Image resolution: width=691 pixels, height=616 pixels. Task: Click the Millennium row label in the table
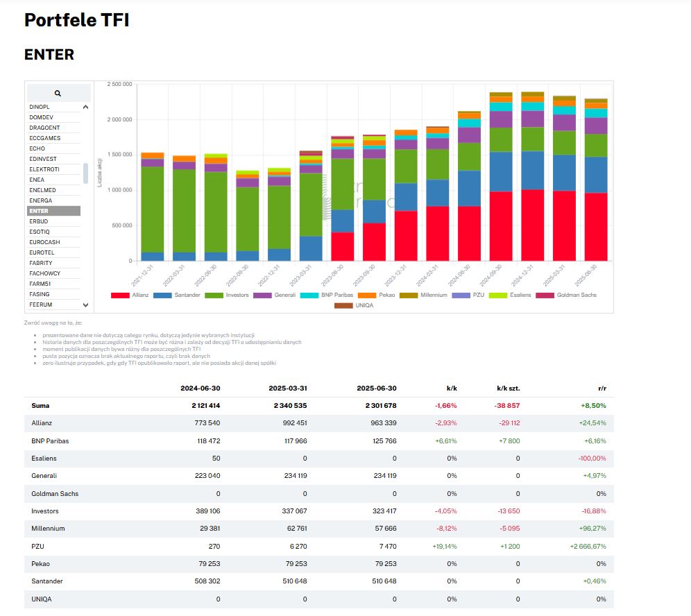point(48,529)
